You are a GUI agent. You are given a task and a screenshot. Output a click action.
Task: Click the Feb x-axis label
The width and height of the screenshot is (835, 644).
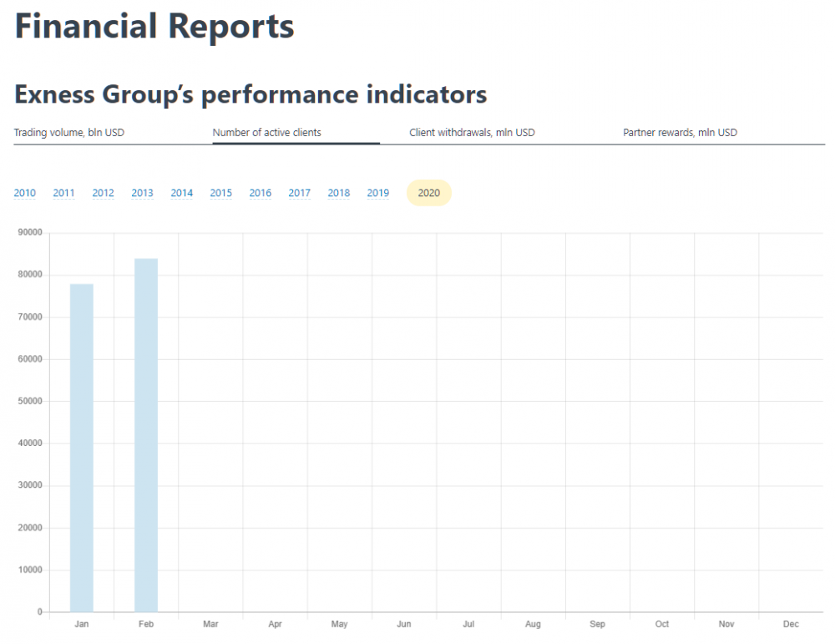click(146, 624)
